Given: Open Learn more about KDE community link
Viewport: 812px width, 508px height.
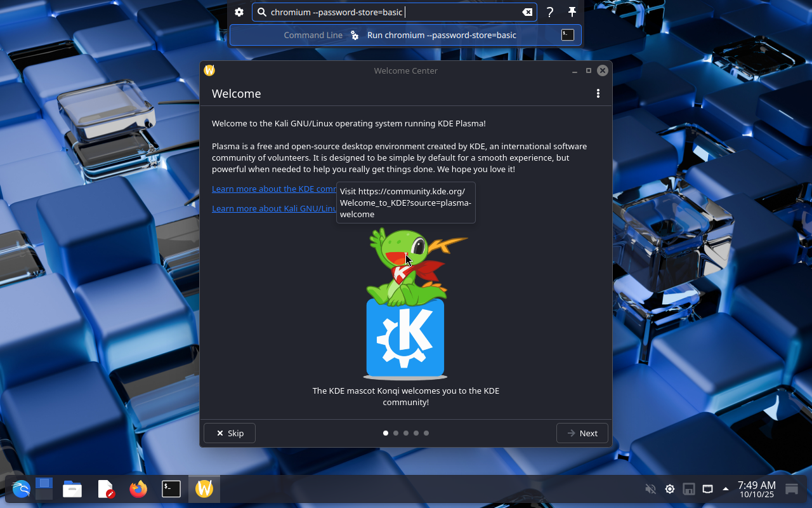Looking at the screenshot, I should [274, 189].
